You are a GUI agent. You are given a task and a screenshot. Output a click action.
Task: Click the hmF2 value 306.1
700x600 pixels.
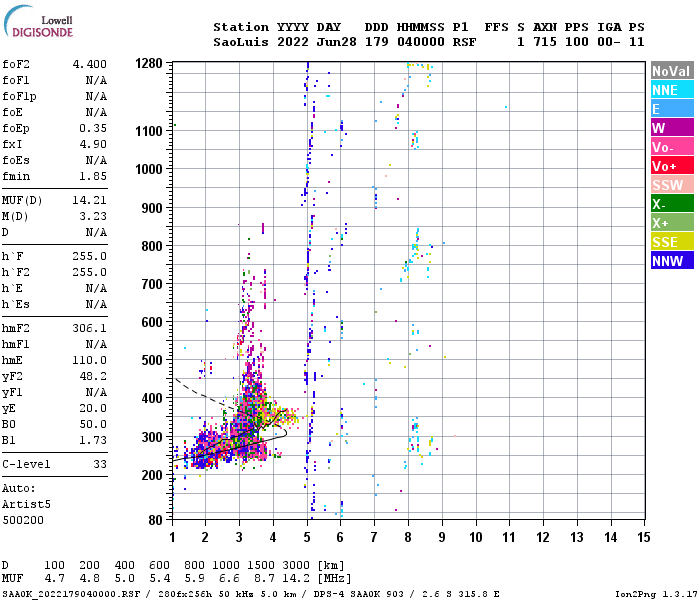(x=90, y=329)
